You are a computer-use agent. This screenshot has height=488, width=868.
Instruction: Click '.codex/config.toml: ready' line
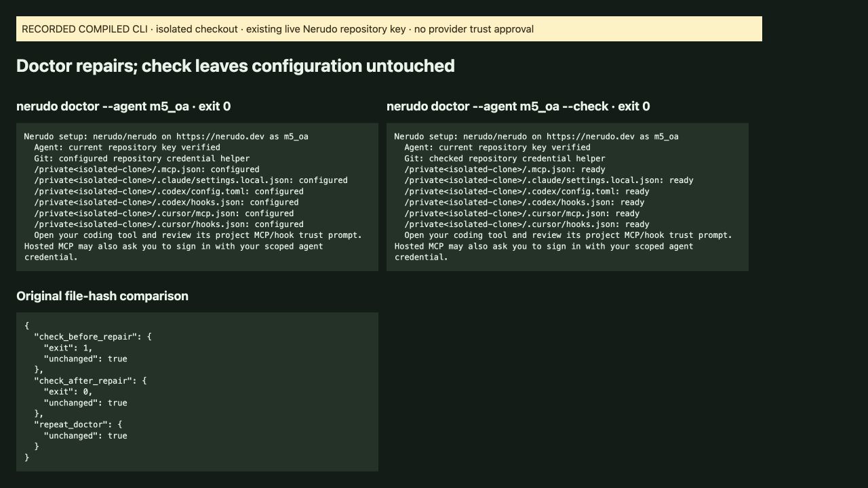tap(527, 191)
